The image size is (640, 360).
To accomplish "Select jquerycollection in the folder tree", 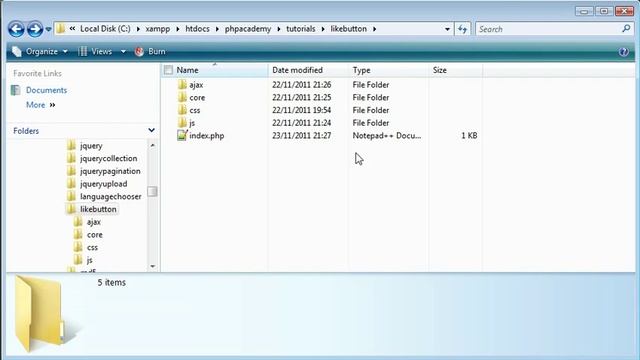I will 109,158.
